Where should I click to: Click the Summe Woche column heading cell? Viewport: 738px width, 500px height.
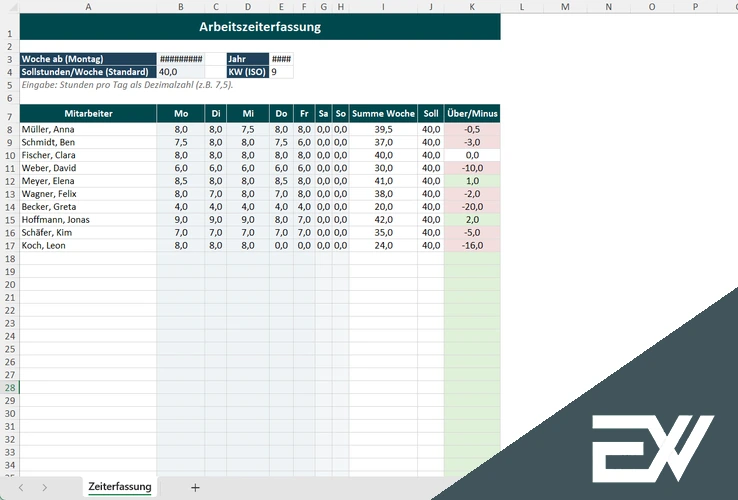tap(383, 114)
